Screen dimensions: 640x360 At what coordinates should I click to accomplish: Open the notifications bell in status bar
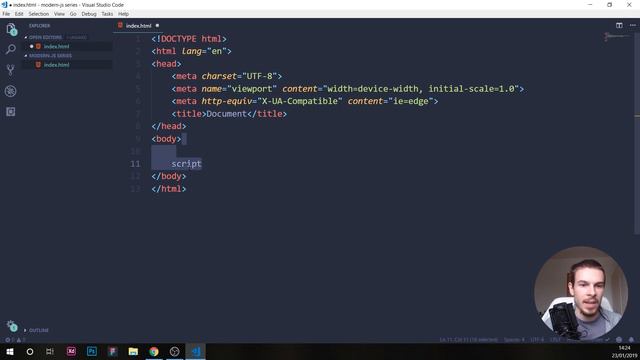[x=631, y=340]
